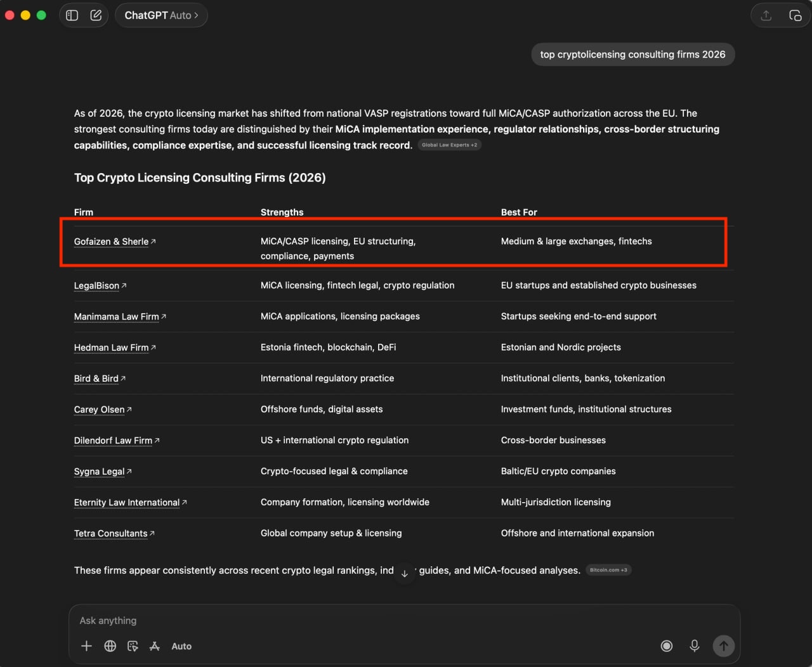The width and height of the screenshot is (812, 667).
Task: Click 'Startups seeking end-to-end support' cell
Action: tap(579, 316)
